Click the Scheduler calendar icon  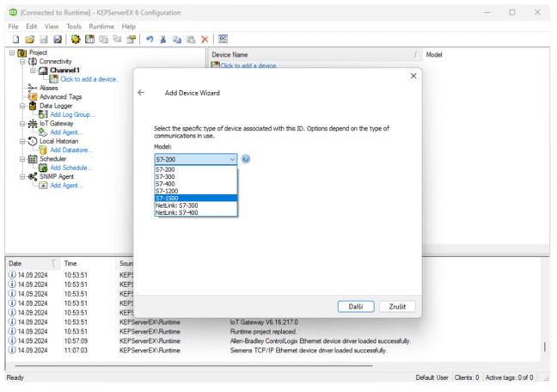[x=33, y=159]
